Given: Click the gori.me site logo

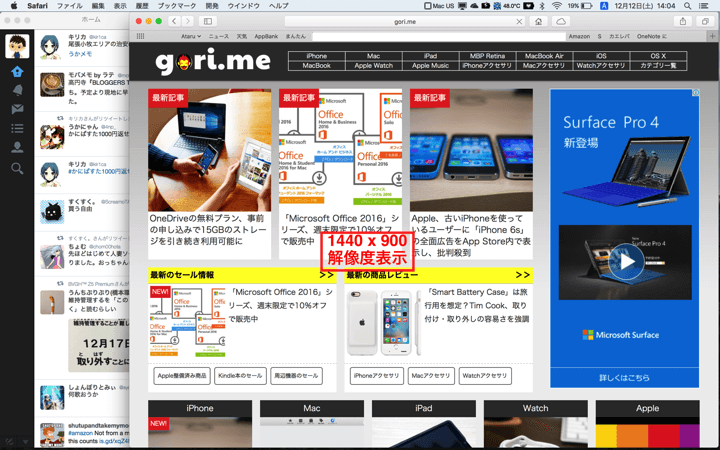Looking at the screenshot, I should [x=213, y=62].
